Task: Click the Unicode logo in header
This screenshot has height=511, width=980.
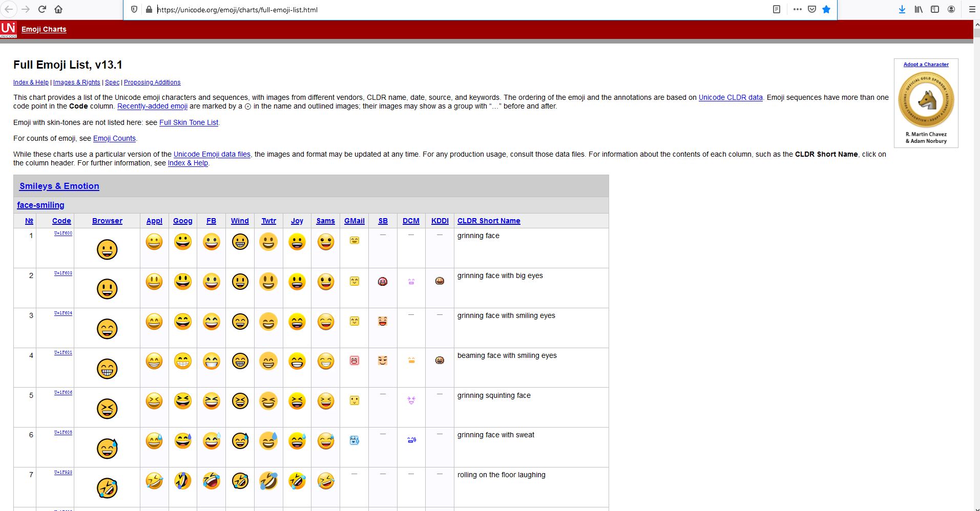Action: [x=9, y=29]
